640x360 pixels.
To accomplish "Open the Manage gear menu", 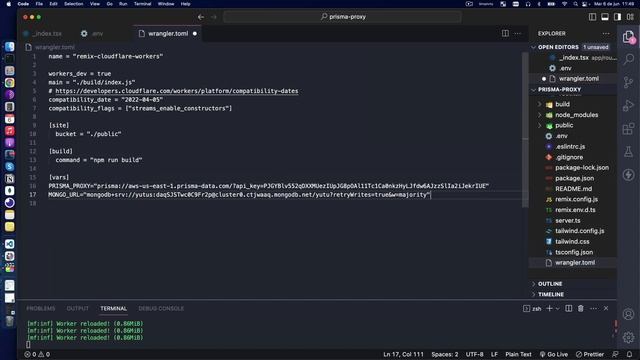I will point(629,337).
